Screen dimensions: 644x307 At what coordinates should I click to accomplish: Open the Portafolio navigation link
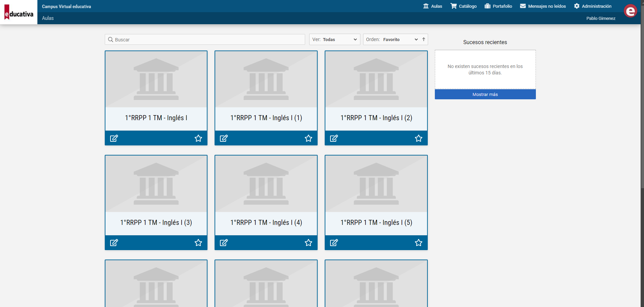[x=498, y=6]
